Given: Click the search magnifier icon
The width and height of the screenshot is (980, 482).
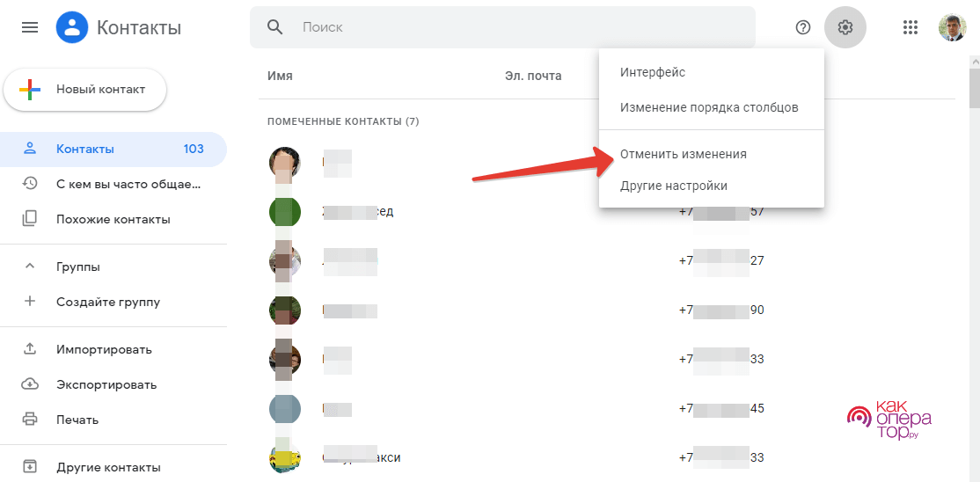Looking at the screenshot, I should point(275,27).
